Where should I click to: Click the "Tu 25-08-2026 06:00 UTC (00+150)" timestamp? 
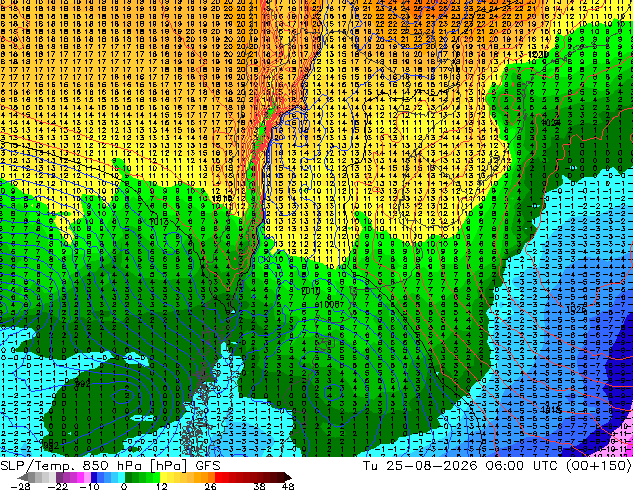[x=497, y=466]
